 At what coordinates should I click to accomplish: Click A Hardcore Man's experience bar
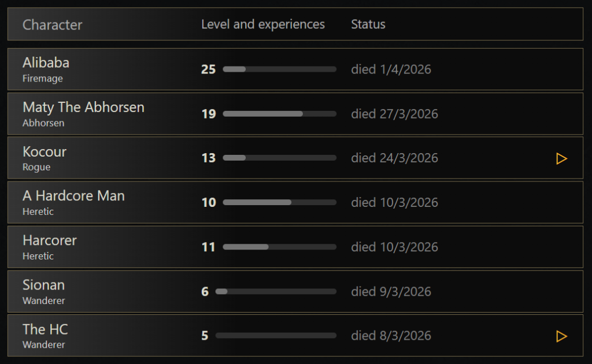point(279,203)
